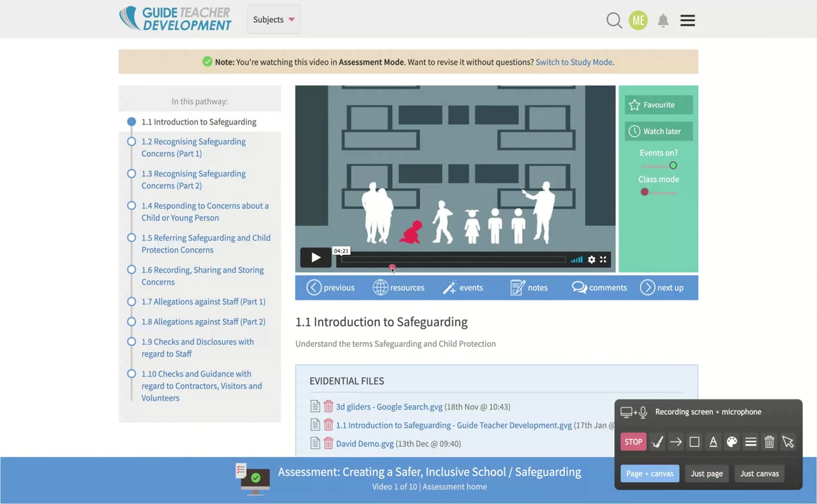Add video to Favourite
817x504 pixels.
tap(658, 105)
